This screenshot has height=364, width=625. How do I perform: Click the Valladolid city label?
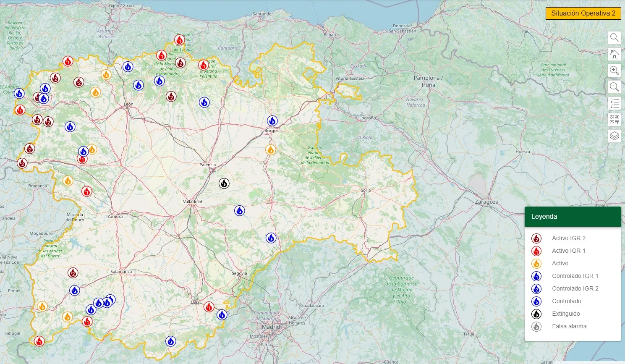tap(193, 202)
